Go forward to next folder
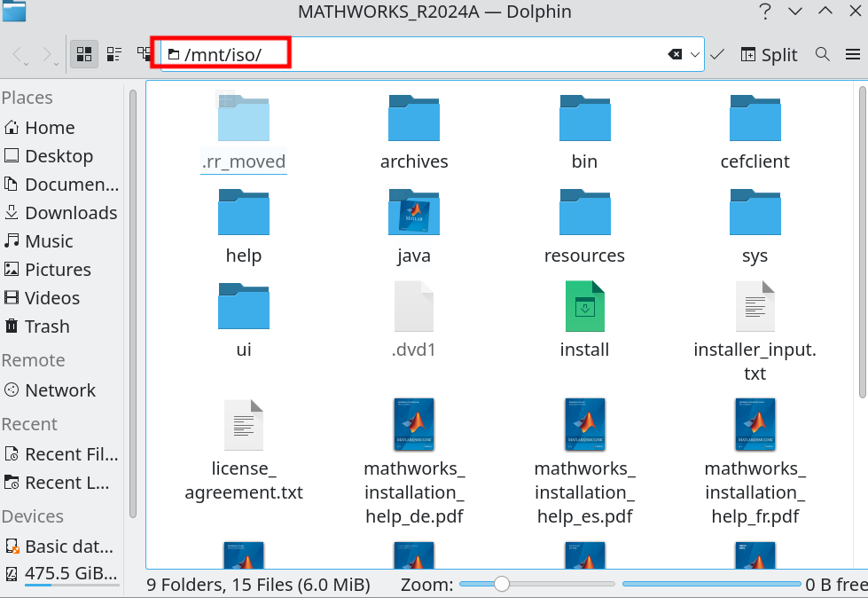 (50, 55)
